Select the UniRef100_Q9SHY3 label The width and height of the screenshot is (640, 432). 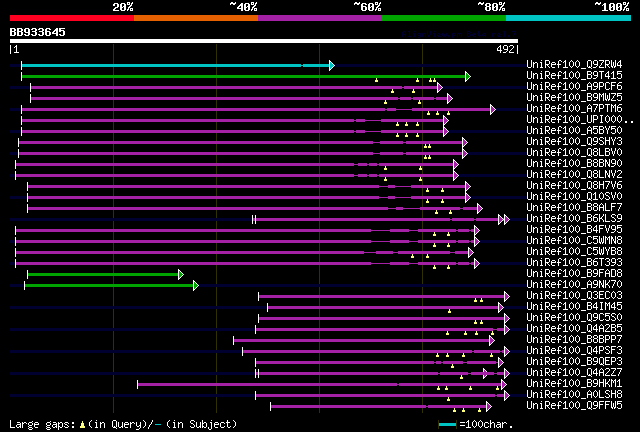574,142
